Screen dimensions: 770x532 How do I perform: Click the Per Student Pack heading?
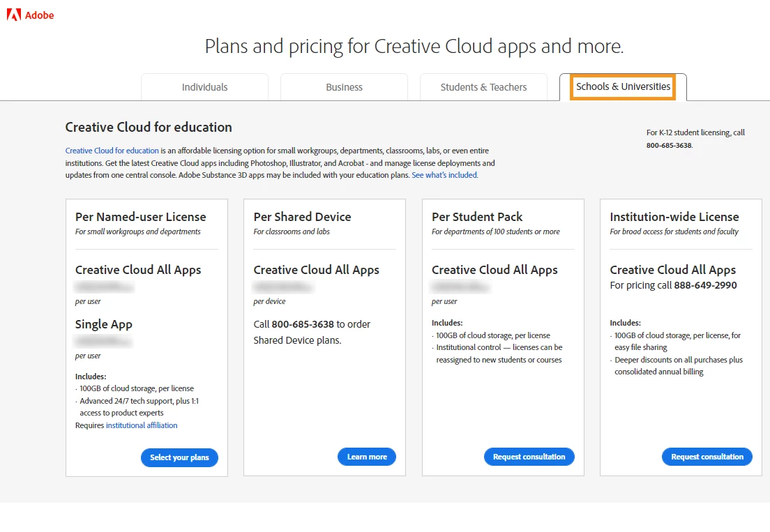pyautogui.click(x=477, y=217)
